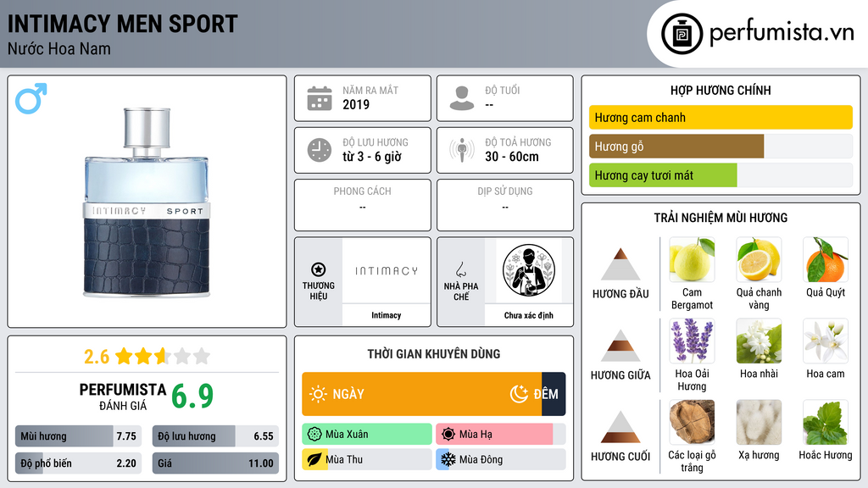Click the sun icon next to Ngày
Screen dimensions: 868x488
point(318,394)
